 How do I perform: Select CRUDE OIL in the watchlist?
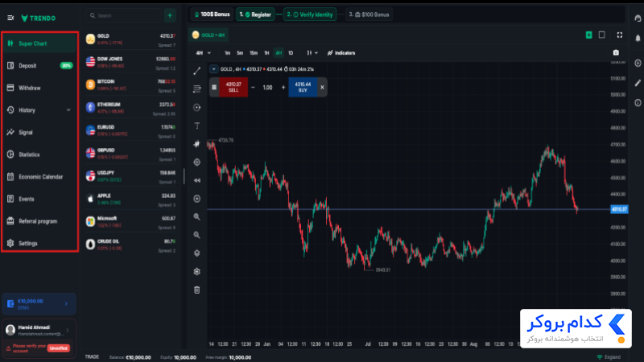[x=130, y=245]
